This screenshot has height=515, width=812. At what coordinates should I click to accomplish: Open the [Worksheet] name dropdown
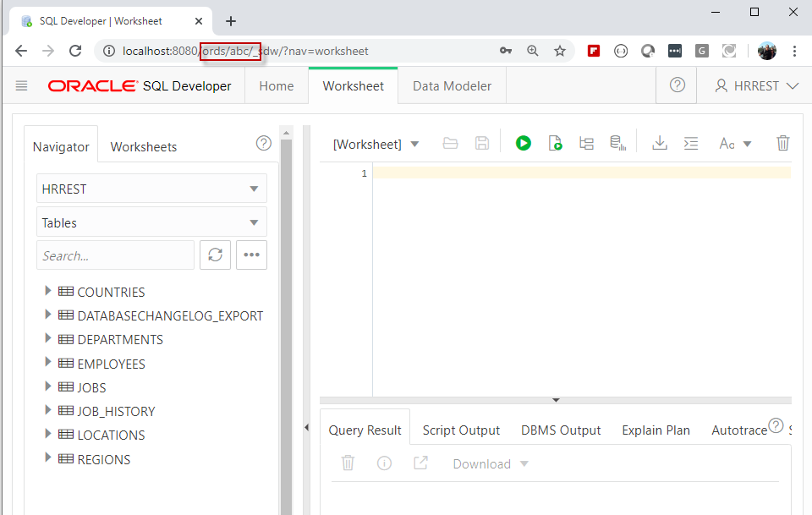tap(376, 144)
